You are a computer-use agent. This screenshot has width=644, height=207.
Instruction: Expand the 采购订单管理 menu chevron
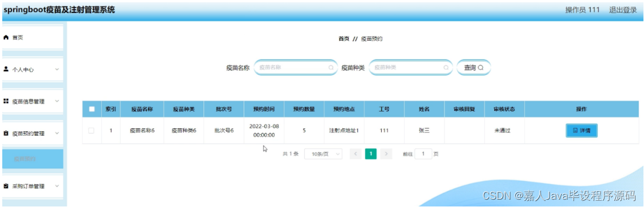pyautogui.click(x=57, y=186)
